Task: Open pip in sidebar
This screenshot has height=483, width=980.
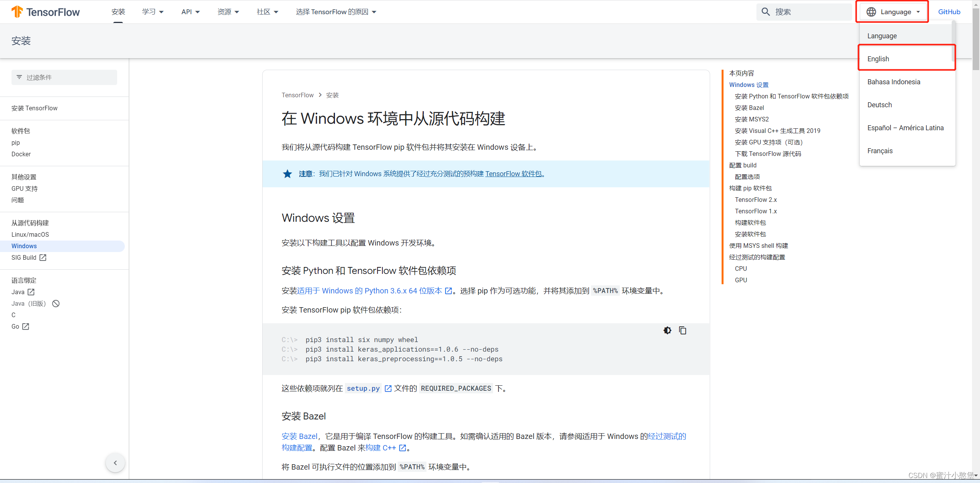Action: [x=16, y=142]
